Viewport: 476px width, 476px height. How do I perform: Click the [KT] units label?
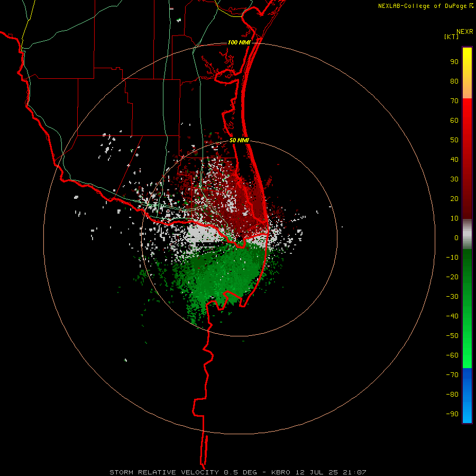click(451, 36)
